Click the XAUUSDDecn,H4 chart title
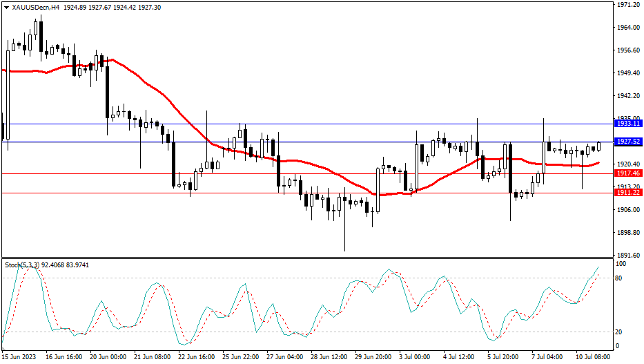This screenshot has width=644, height=364. pyautogui.click(x=35, y=6)
